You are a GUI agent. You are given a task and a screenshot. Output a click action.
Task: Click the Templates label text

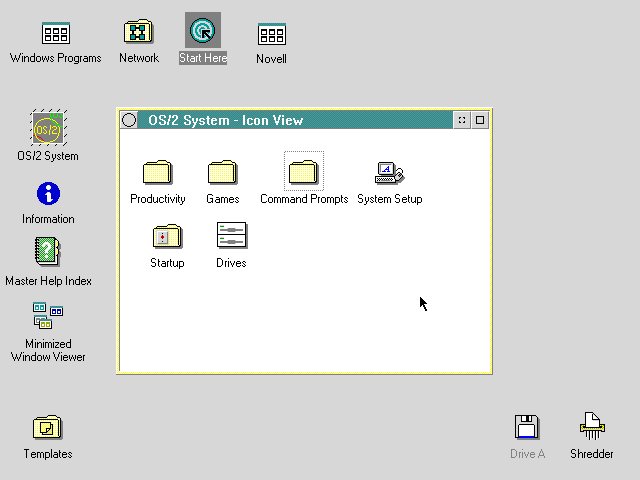click(48, 454)
